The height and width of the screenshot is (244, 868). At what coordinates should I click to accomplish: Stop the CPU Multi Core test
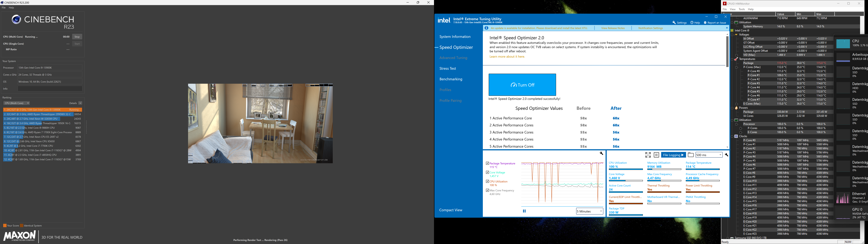tap(77, 37)
